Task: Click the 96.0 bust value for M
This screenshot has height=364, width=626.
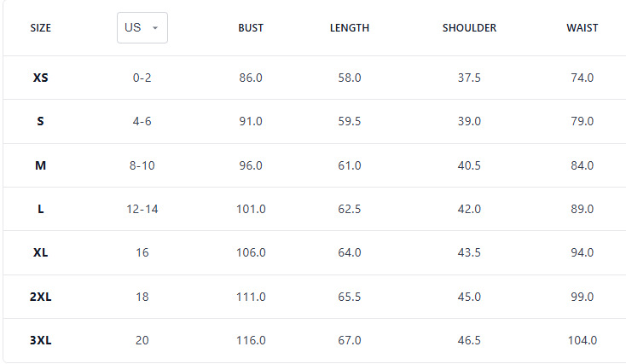Action: [251, 165]
